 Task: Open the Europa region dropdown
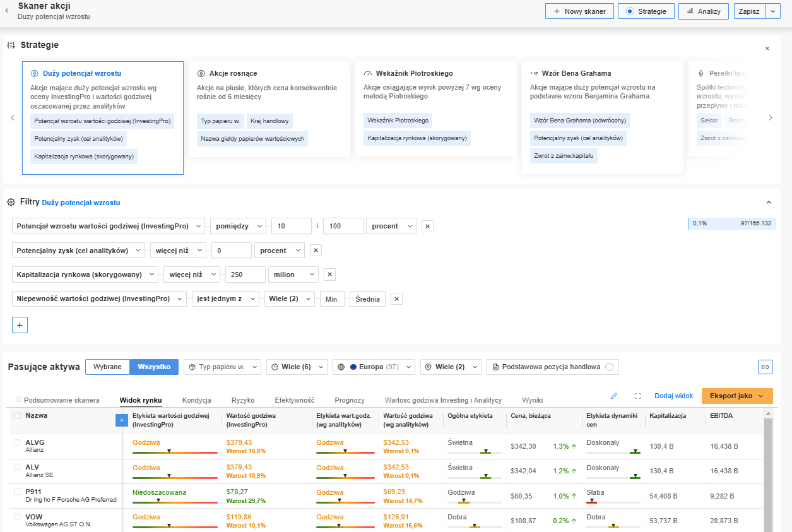click(374, 367)
